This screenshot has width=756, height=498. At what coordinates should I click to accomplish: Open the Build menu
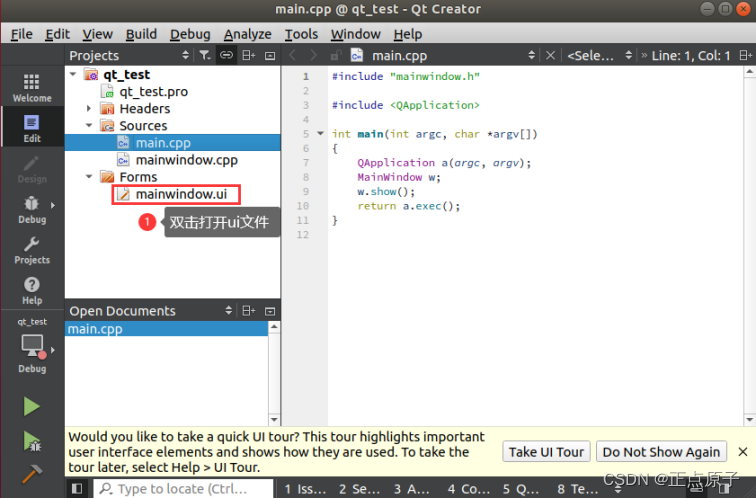[141, 34]
